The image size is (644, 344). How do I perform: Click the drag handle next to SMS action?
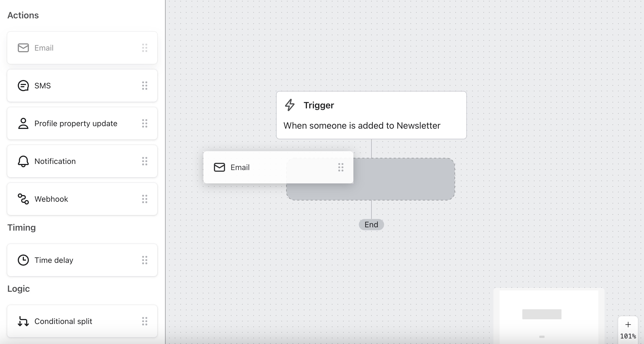(x=146, y=86)
